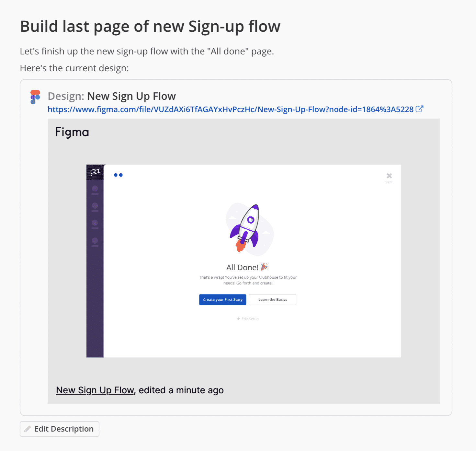This screenshot has height=451, width=476.
Task: Select second circle icon in purple sidebar
Action: pyautogui.click(x=95, y=206)
